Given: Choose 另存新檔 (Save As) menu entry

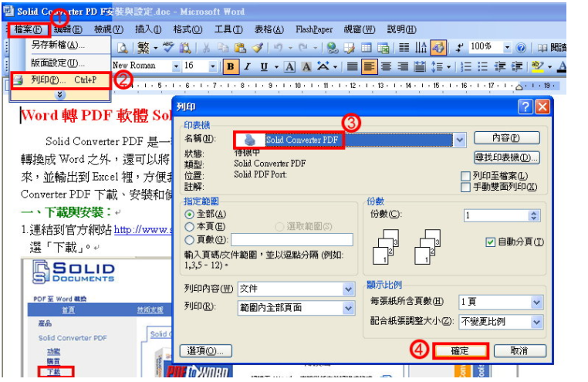Looking at the screenshot, I should tap(60, 45).
